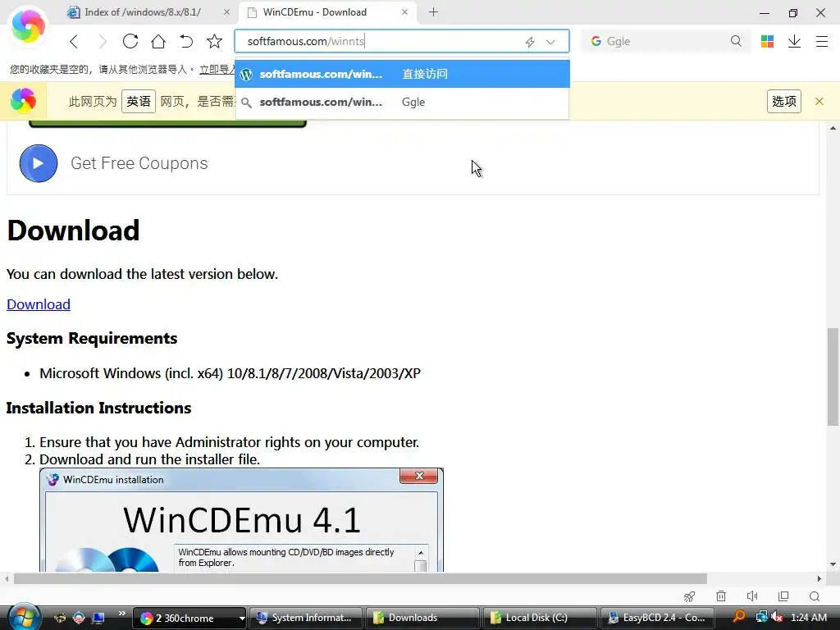Open the 选项 translation options button

(x=784, y=101)
